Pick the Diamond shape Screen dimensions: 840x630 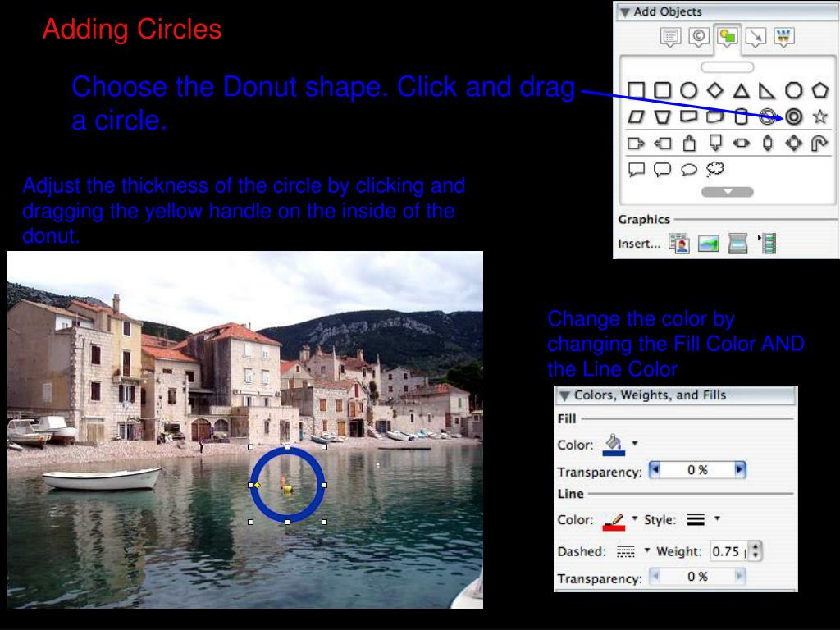pos(714,90)
